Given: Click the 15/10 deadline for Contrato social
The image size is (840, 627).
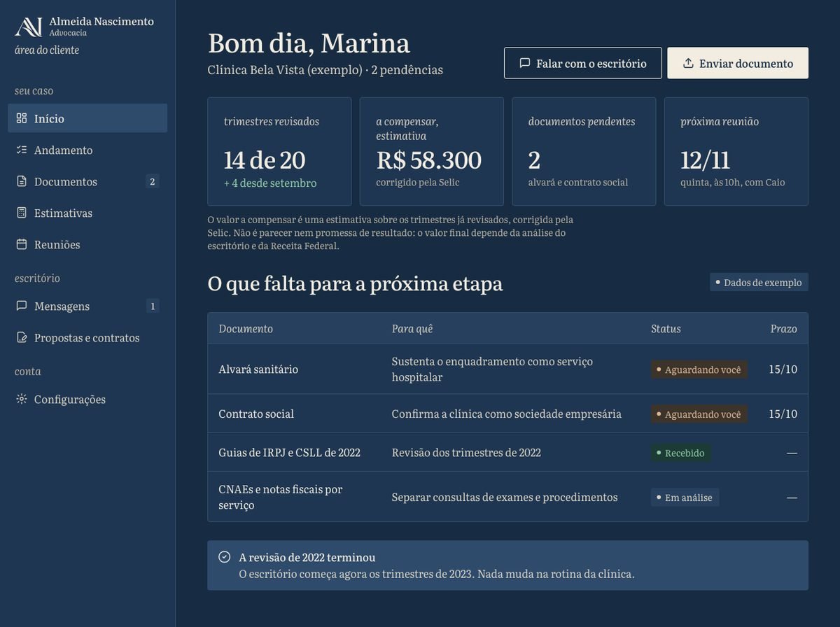Looking at the screenshot, I should tap(783, 414).
